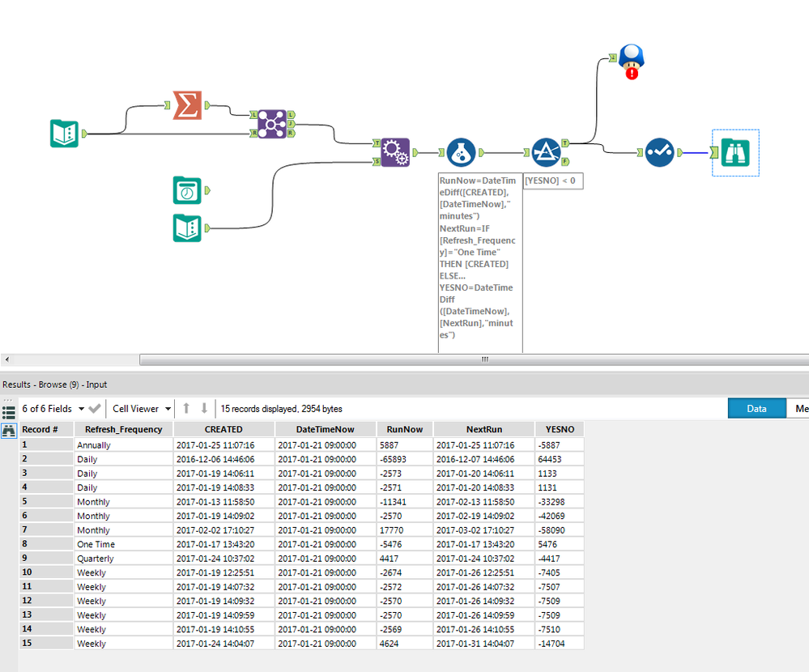This screenshot has height=672, width=809.
Task: Select DateTimeNow cell in record 1
Action: click(325, 445)
